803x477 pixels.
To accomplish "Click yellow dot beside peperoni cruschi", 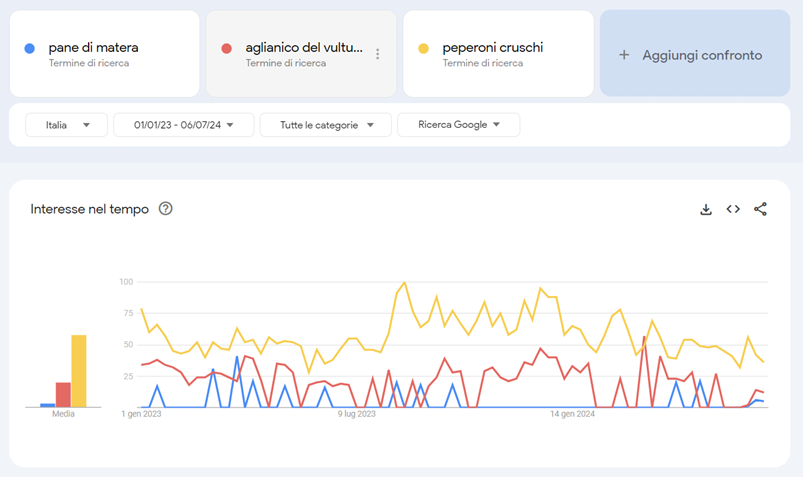I will 424,48.
